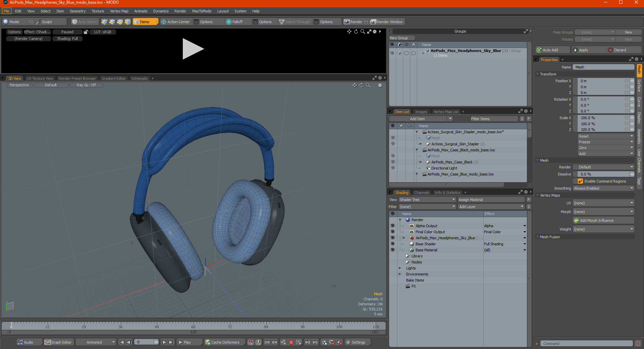Toggle Enable Command Regions checkbox

click(x=580, y=181)
